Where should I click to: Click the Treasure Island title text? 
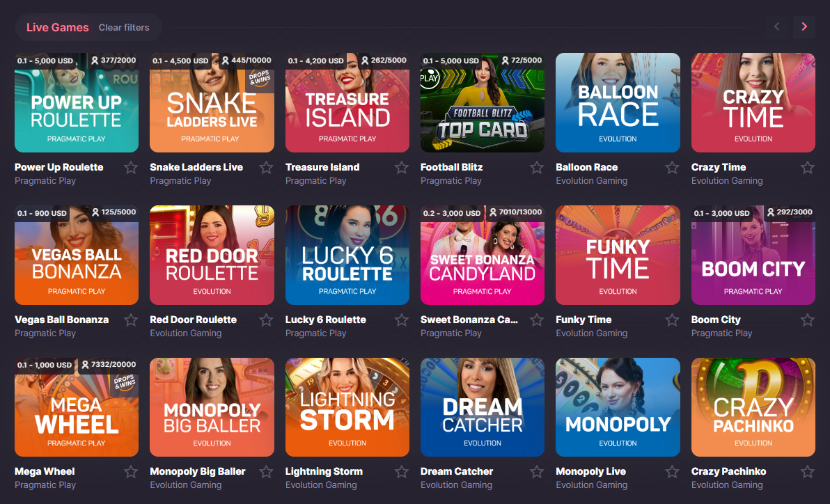click(322, 167)
